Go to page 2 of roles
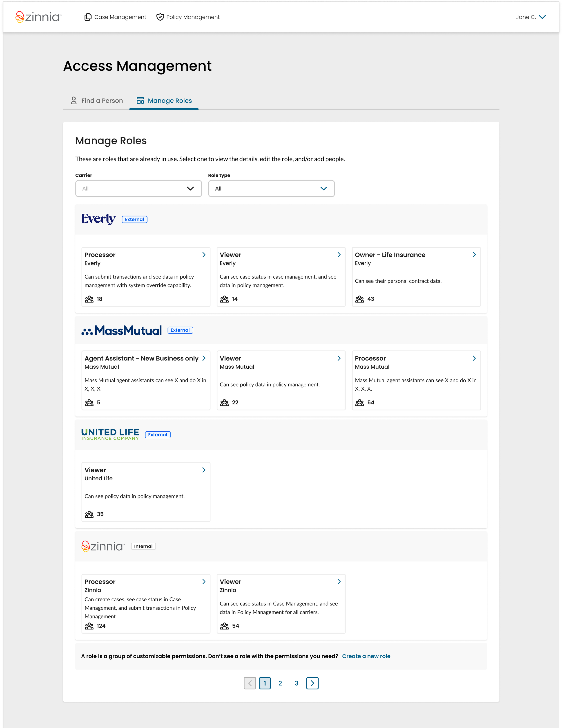The image size is (562, 728). coord(280,683)
